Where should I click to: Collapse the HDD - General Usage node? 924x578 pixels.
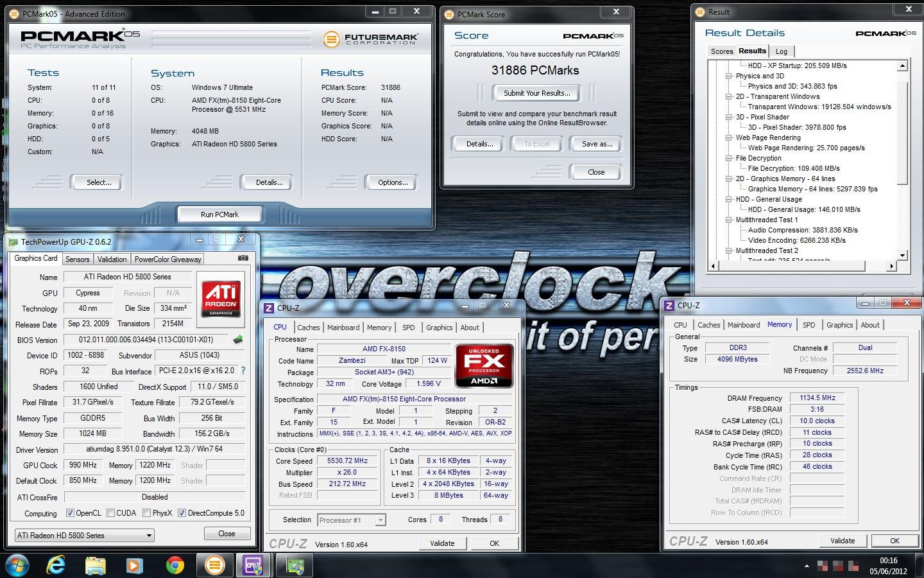pos(729,199)
